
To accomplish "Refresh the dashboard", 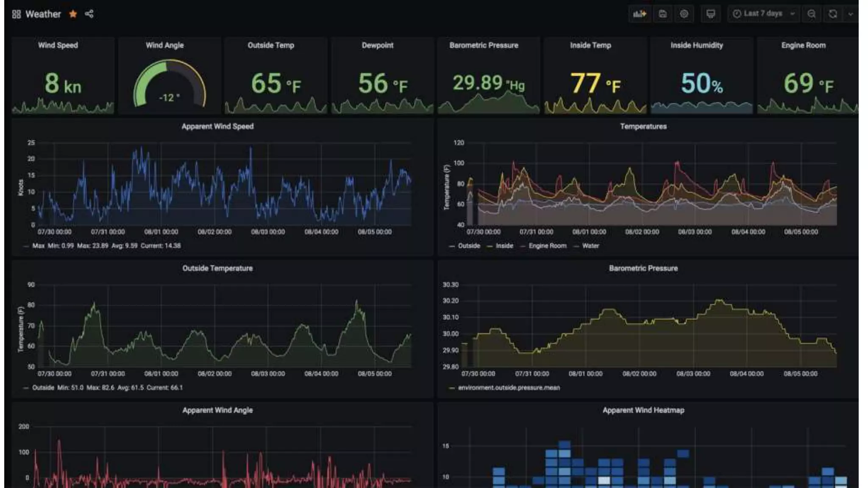I will coord(832,14).
